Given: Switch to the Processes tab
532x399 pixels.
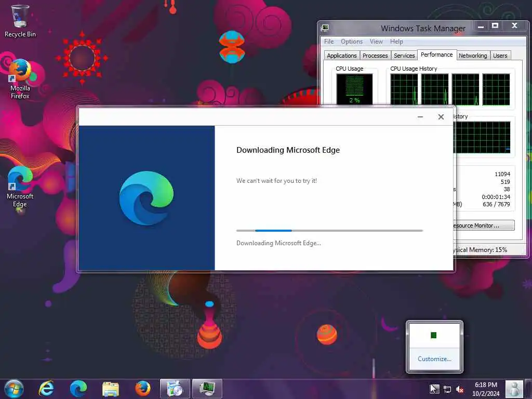Looking at the screenshot, I should tap(375, 56).
